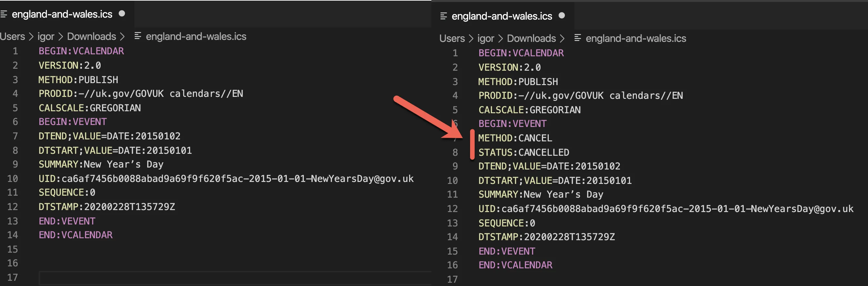Click METHOD:PUBLISH line in left editor
The image size is (868, 286).
click(78, 80)
